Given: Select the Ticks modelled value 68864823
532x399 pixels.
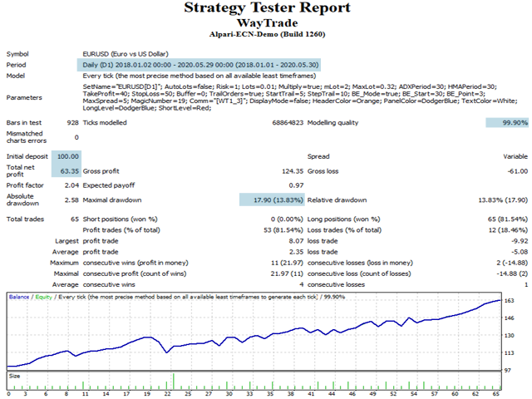Looking at the screenshot, I should point(288,123).
